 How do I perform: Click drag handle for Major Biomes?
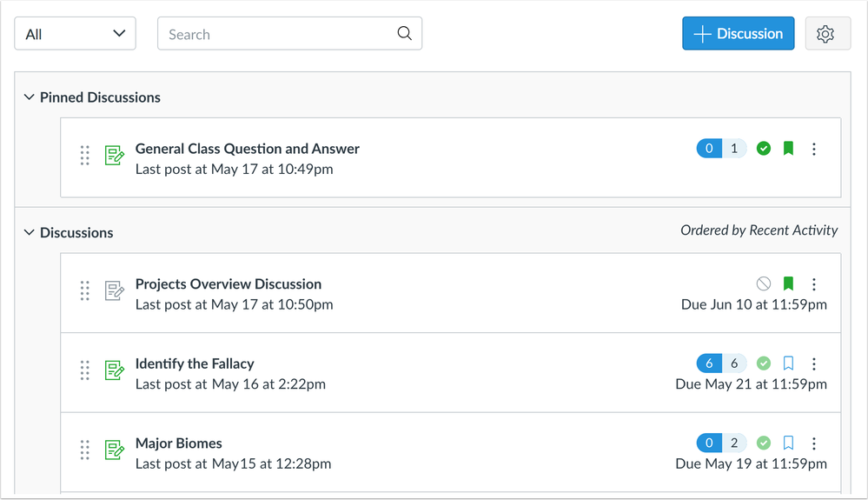tap(85, 450)
